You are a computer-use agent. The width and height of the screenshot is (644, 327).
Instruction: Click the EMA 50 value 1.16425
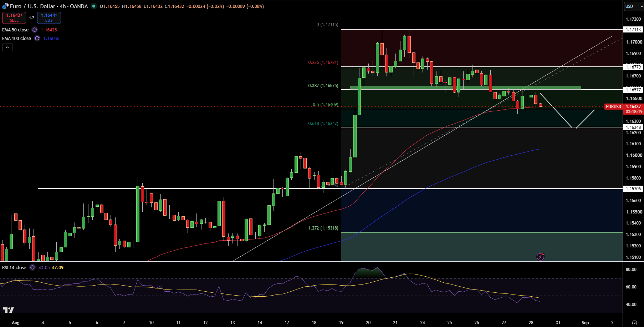tap(49, 30)
